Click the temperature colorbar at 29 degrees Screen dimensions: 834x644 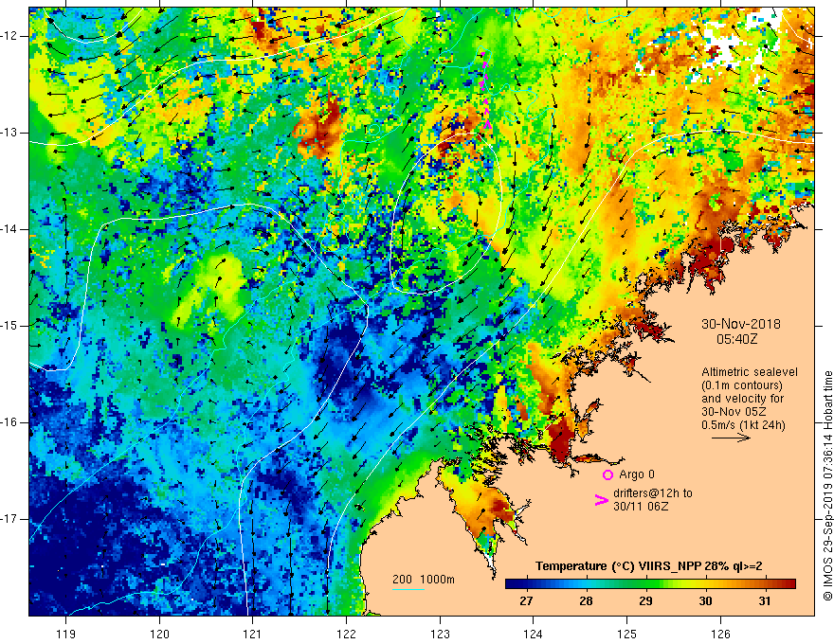pos(645,584)
